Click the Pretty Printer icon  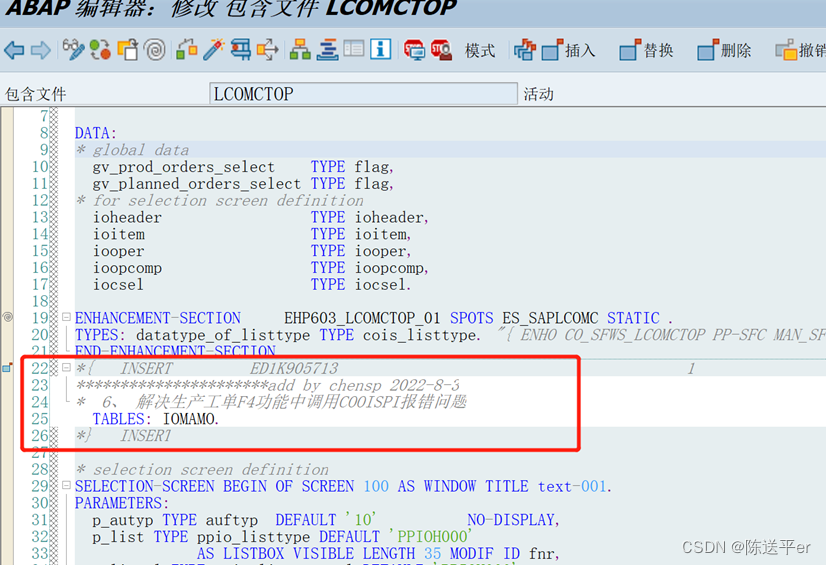tap(525, 50)
